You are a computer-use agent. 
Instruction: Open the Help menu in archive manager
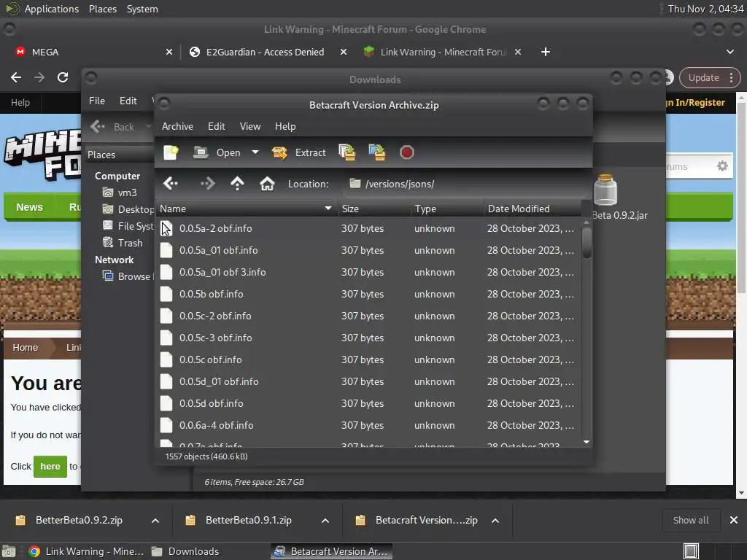coord(285,126)
